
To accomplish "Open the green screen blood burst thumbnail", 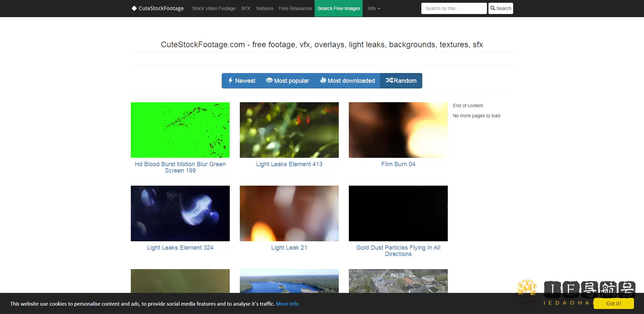I will point(180,130).
